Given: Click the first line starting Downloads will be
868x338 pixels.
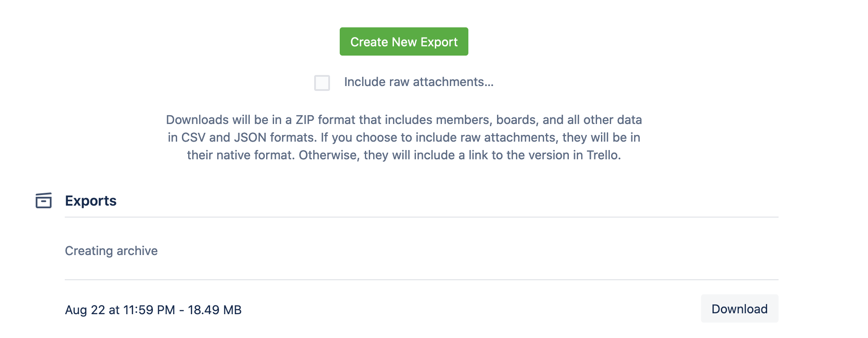Looking at the screenshot, I should tap(404, 120).
